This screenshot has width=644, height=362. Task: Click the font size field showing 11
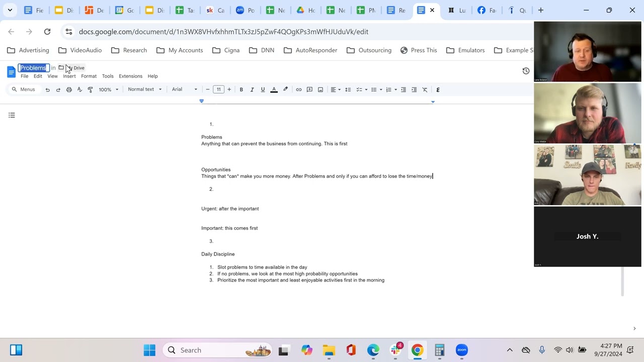coord(218,89)
